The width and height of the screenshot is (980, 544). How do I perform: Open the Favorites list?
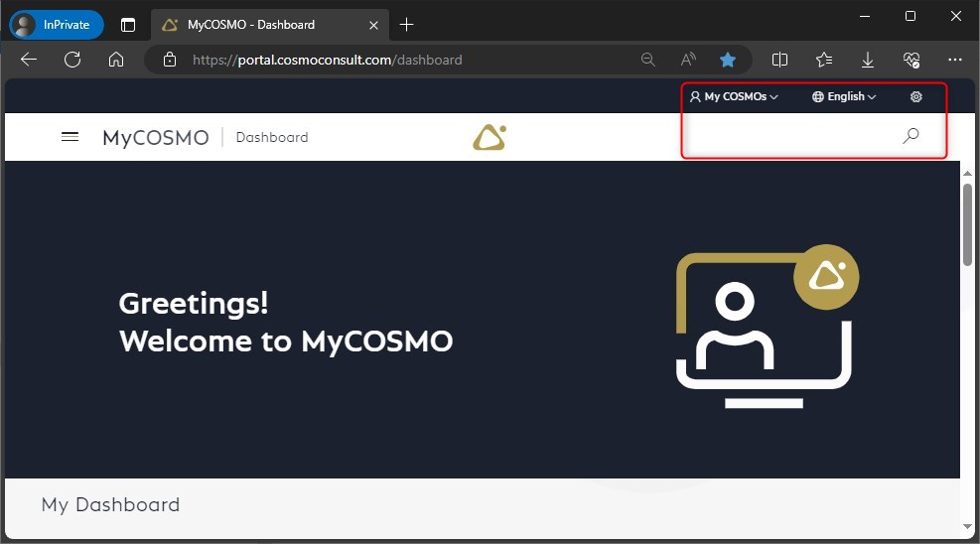click(x=824, y=60)
